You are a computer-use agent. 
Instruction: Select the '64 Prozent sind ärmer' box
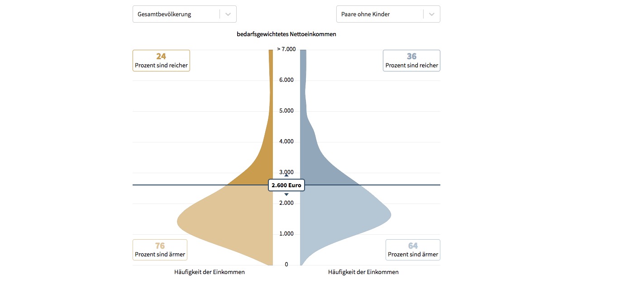pyautogui.click(x=413, y=250)
